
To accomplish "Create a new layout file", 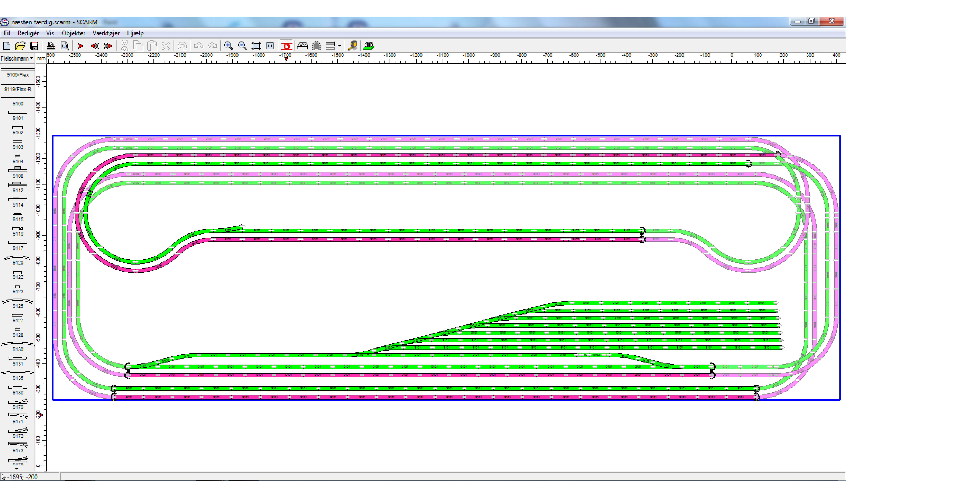I will [7, 46].
